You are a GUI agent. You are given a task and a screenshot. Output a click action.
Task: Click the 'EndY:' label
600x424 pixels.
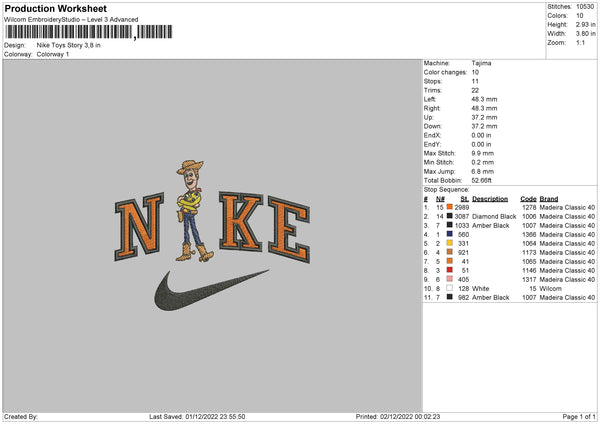pos(432,144)
